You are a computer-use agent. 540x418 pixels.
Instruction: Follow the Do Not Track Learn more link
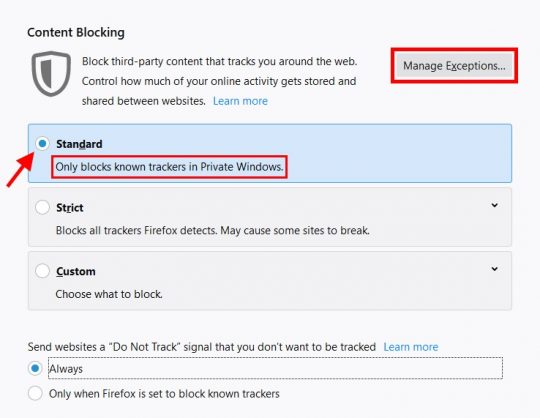pyautogui.click(x=411, y=347)
